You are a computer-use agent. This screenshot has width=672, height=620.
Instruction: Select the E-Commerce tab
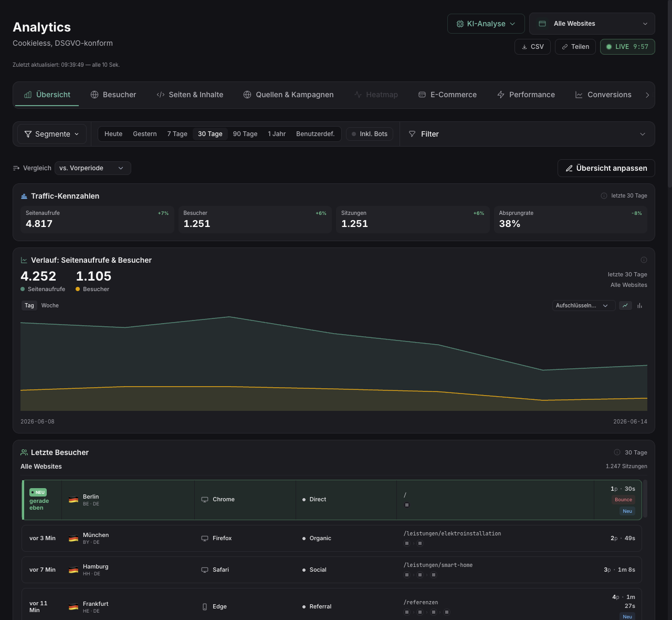coord(448,95)
